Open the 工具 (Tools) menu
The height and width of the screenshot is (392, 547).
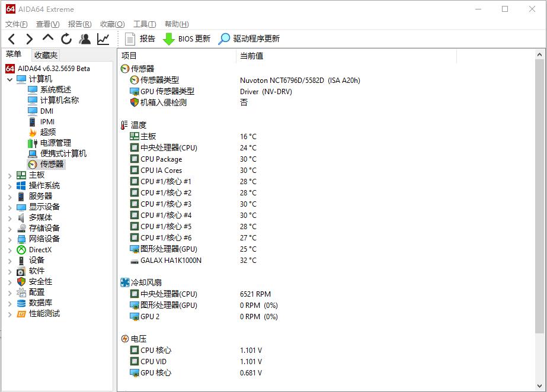[x=144, y=24]
